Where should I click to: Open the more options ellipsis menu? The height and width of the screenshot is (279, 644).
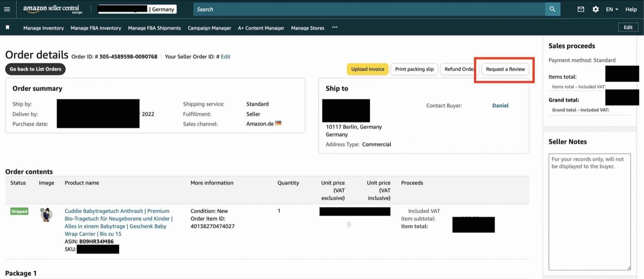[334, 28]
